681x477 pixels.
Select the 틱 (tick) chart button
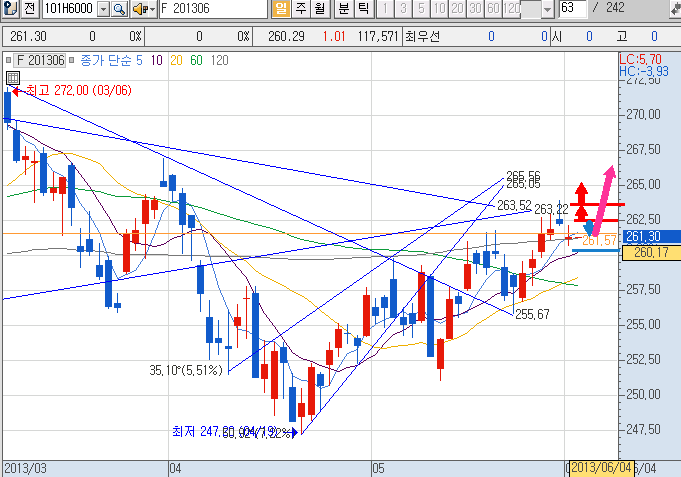362,9
